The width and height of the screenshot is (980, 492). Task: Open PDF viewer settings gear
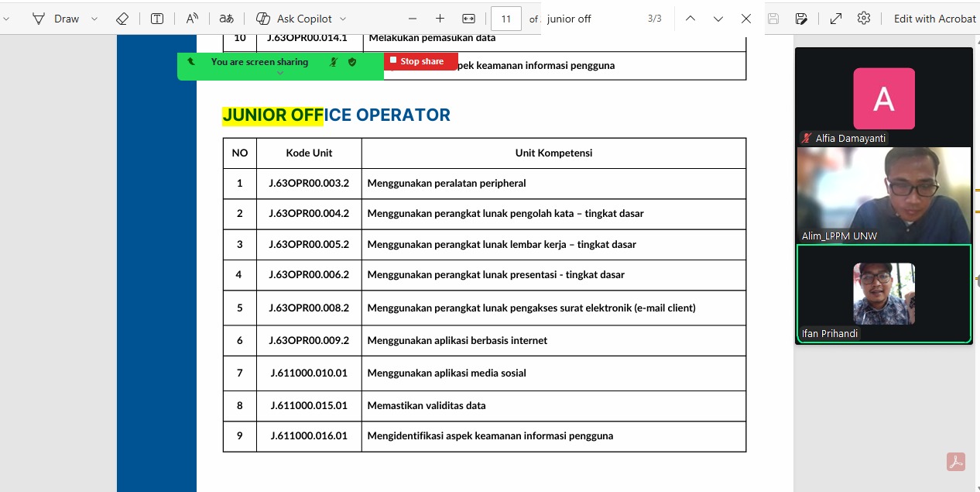(864, 19)
